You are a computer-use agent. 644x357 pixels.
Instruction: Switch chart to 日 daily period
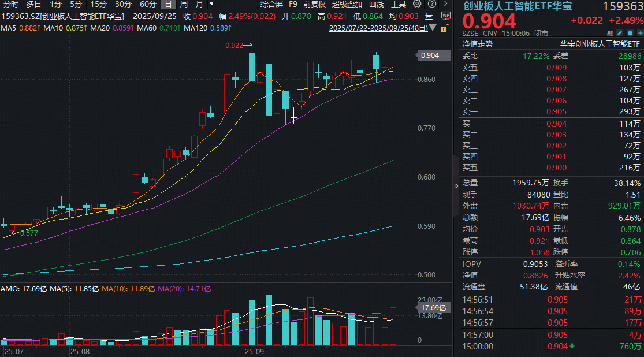pos(167,4)
